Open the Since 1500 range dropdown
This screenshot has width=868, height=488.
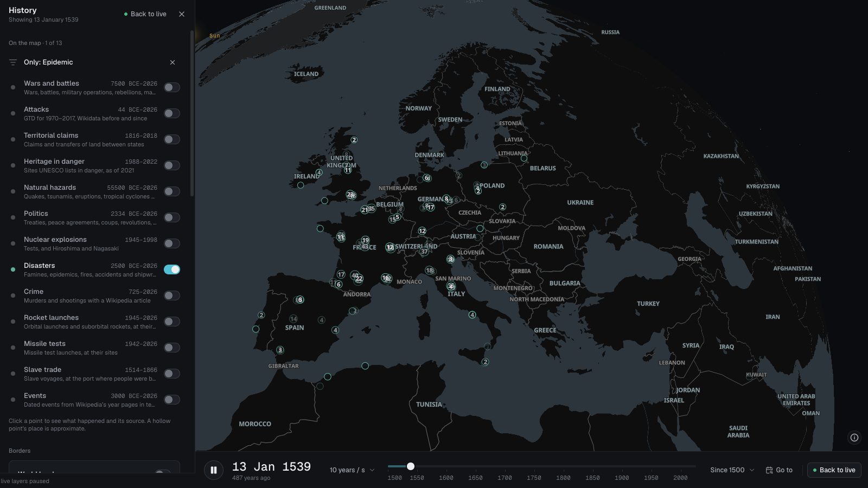(732, 470)
